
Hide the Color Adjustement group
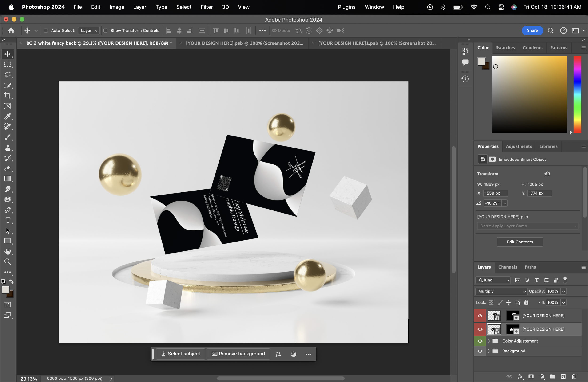tap(480, 341)
